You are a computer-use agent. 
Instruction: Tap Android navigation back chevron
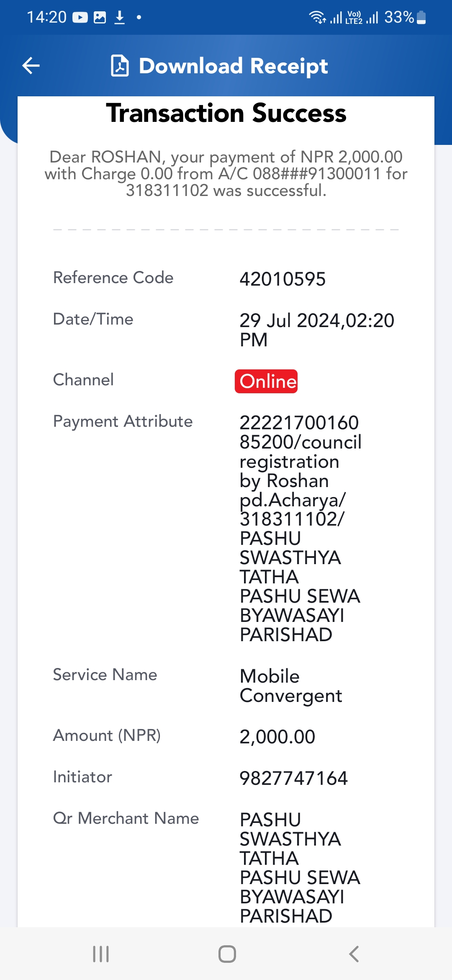(354, 954)
